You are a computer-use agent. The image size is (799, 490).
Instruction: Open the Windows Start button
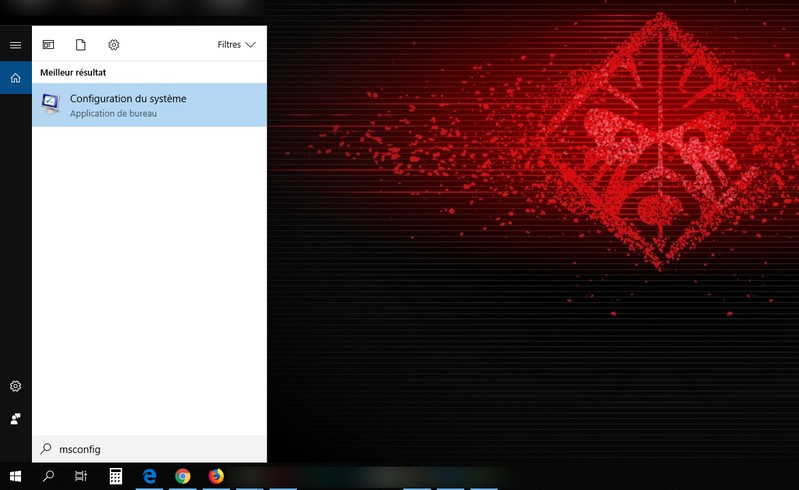[x=15, y=476]
